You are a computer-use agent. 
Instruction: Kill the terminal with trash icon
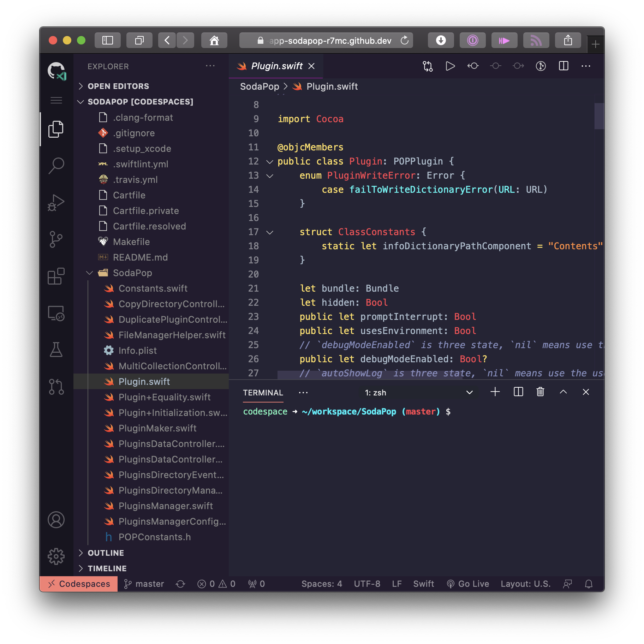pos(540,392)
